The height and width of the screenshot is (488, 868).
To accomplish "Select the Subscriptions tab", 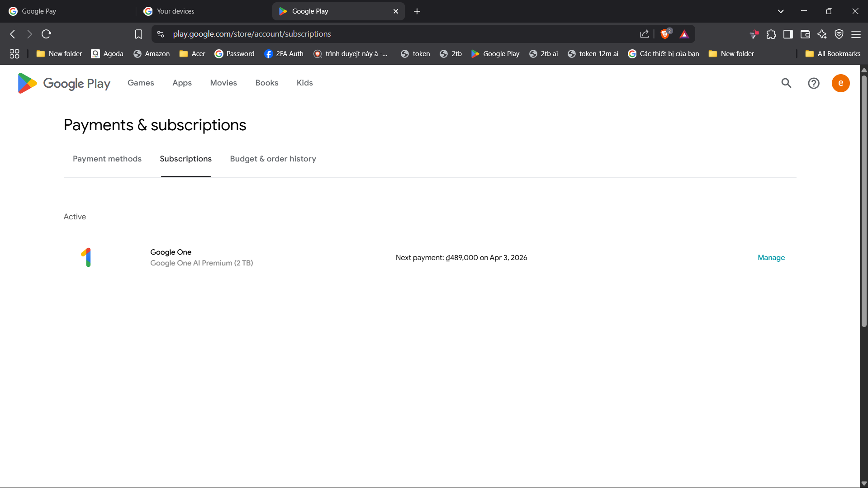I will (x=185, y=159).
